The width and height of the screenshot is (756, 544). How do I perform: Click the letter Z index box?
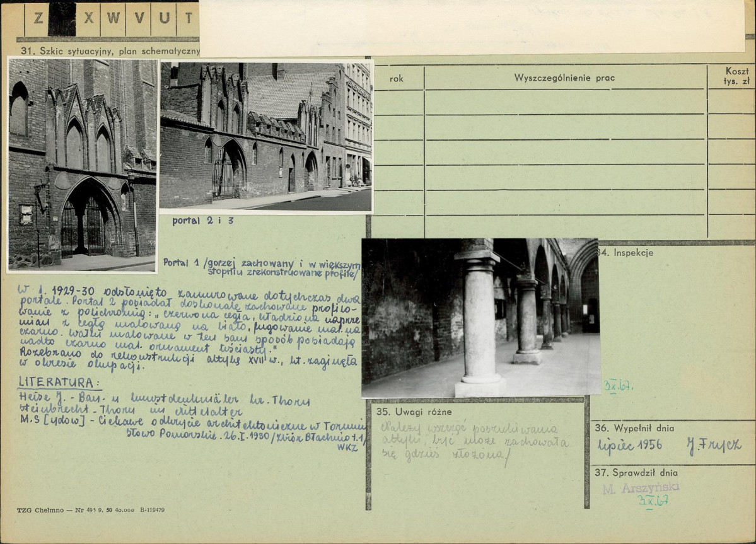coord(38,19)
